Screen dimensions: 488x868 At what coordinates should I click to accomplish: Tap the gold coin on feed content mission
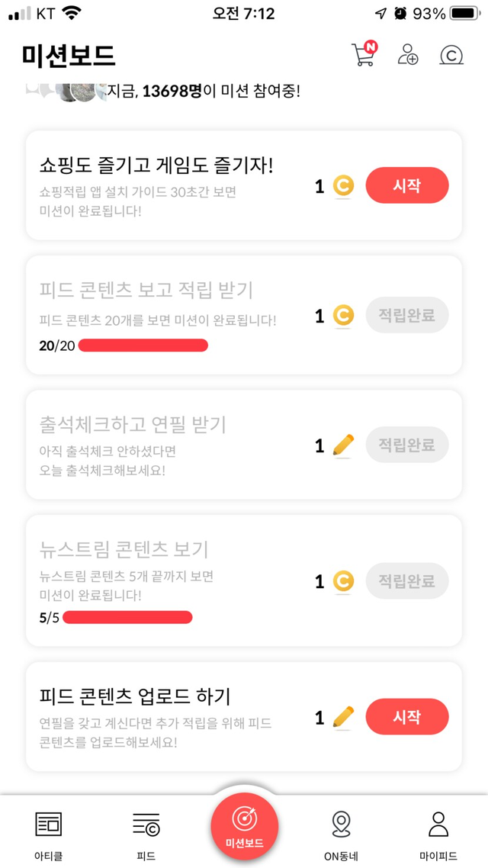[x=343, y=315]
